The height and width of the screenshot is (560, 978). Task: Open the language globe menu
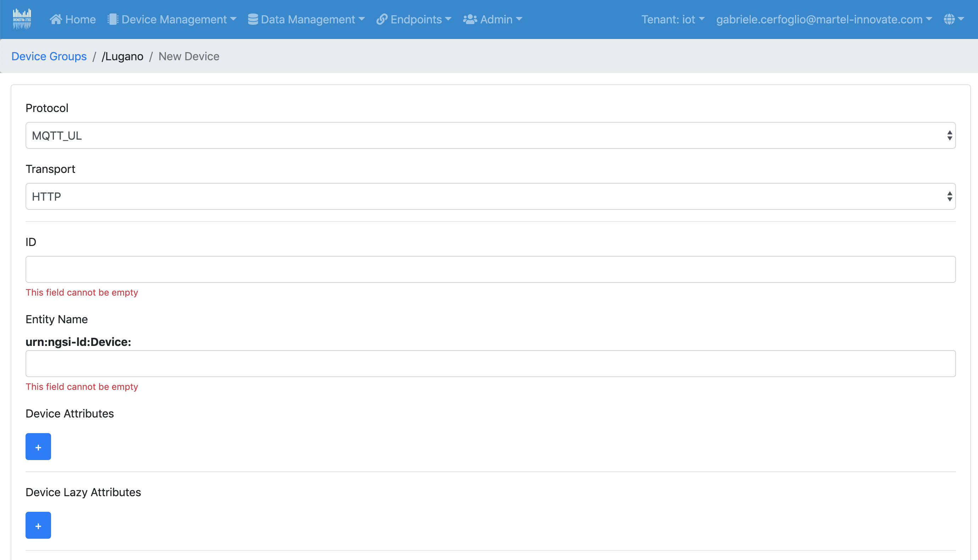(x=954, y=19)
